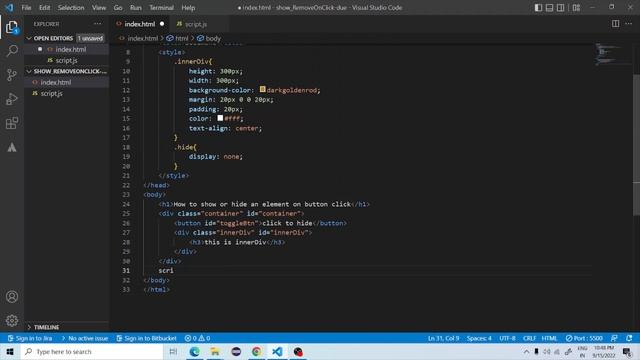Screen dimensions: 640x360
Task: Click the VS Code logo icon
Action: [x=9, y=7]
